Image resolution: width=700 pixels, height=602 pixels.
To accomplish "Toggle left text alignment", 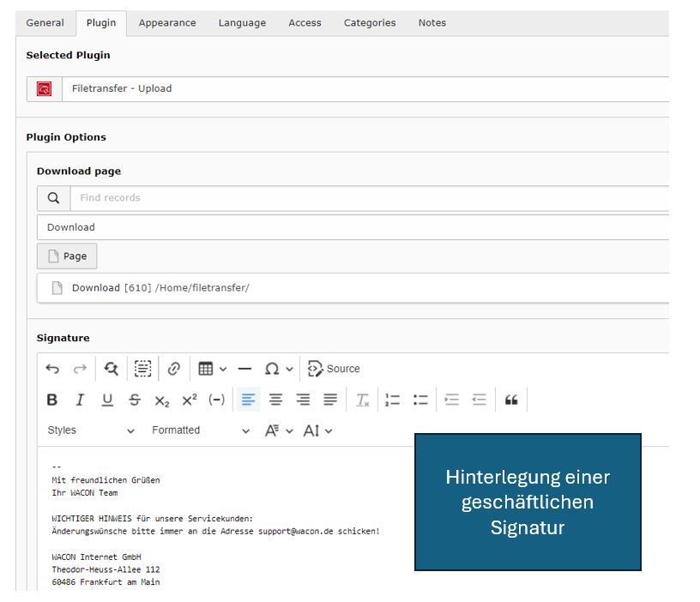I will point(248,400).
